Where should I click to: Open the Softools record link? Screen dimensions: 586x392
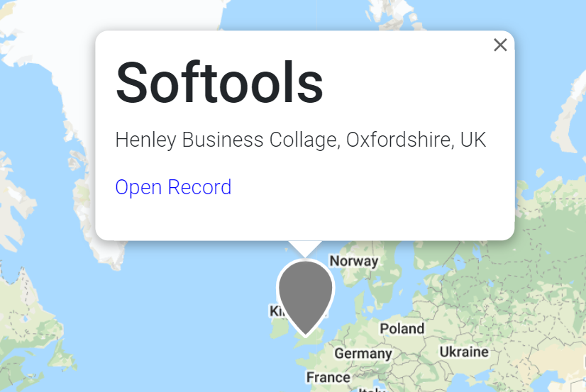pos(173,187)
